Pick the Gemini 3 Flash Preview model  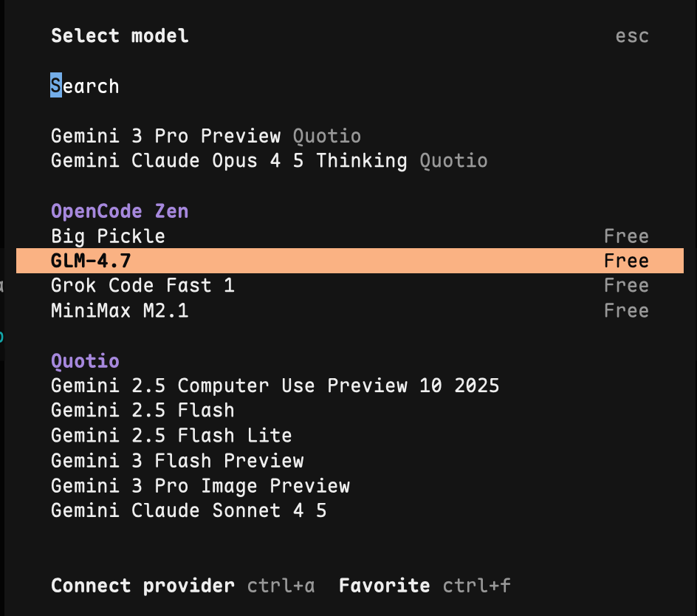pos(177,461)
